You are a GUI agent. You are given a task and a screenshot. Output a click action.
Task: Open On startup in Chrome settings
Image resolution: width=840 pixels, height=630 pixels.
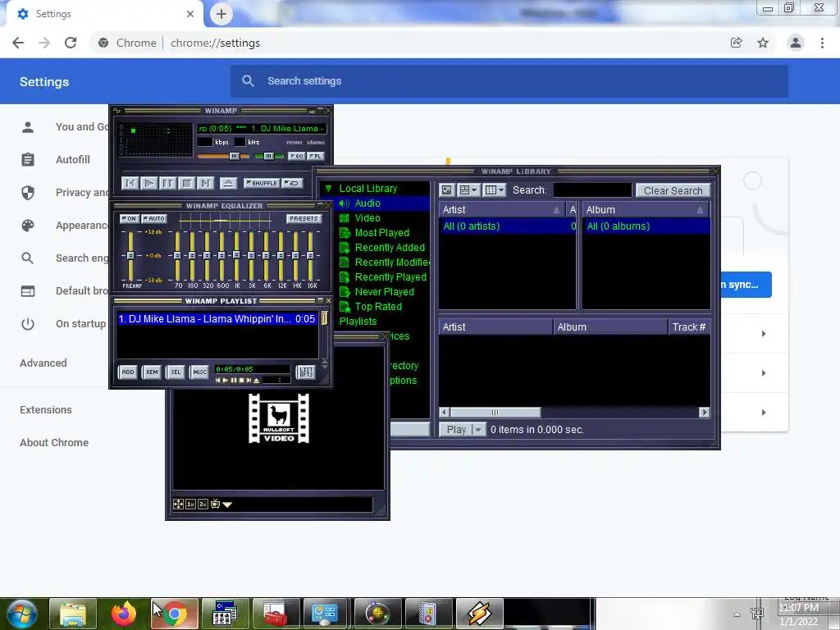coord(80,323)
